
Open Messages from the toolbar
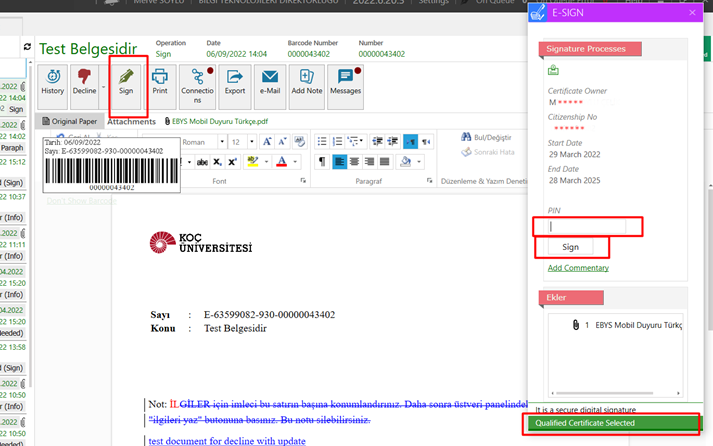[x=345, y=82]
